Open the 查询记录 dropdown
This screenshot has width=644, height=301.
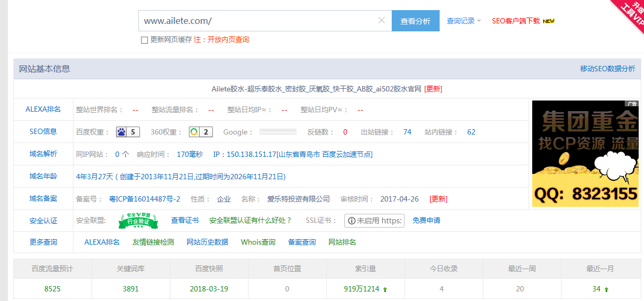(464, 21)
